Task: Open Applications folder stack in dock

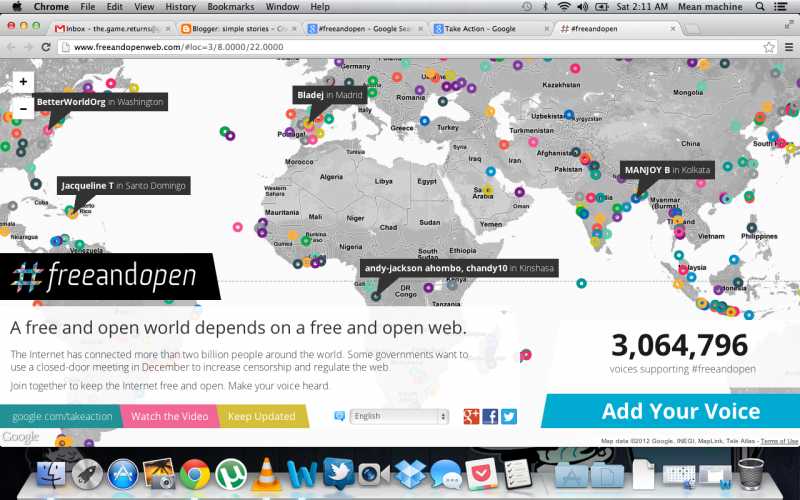Action: pyautogui.click(x=571, y=476)
